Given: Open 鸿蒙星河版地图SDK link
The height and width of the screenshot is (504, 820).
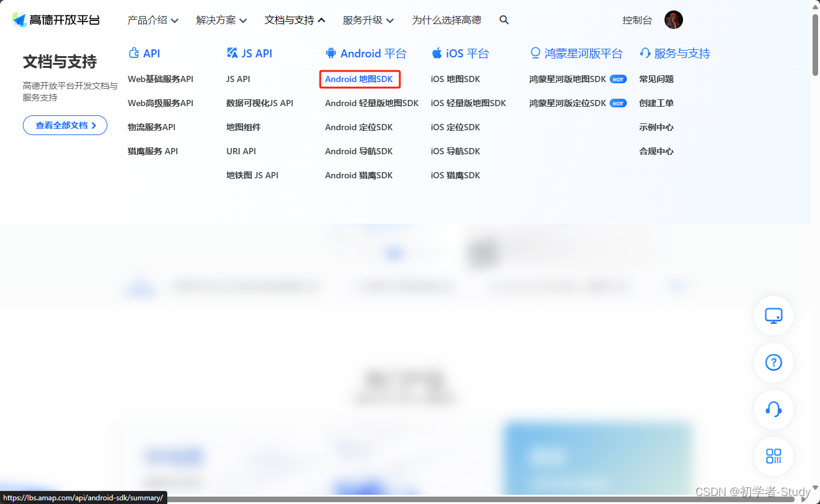Looking at the screenshot, I should tap(568, 79).
